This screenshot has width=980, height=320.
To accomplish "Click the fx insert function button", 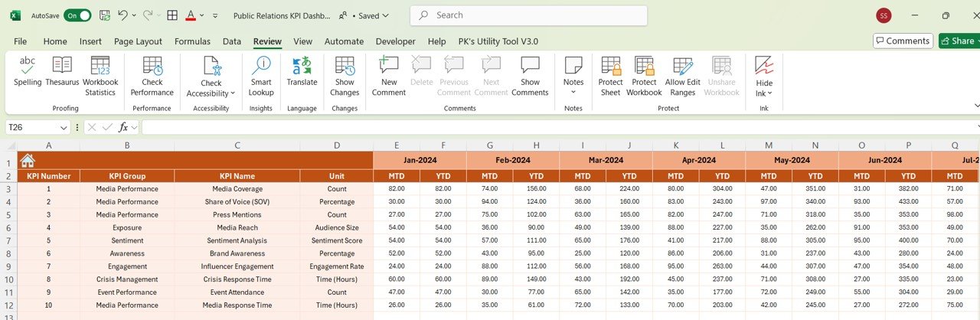I will coord(122,128).
